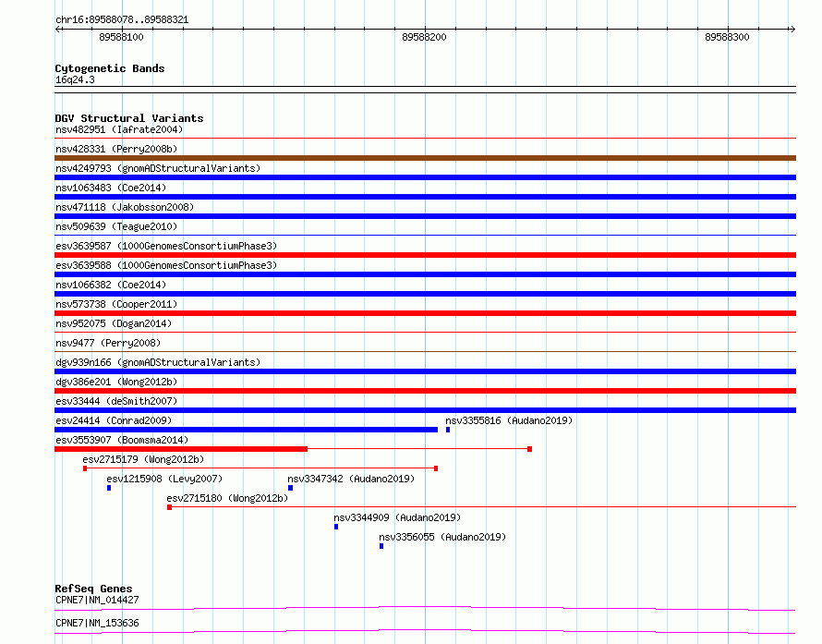Click the blue bar under dgv939n166
Viewport: 822px width, 644px height.
pos(425,371)
